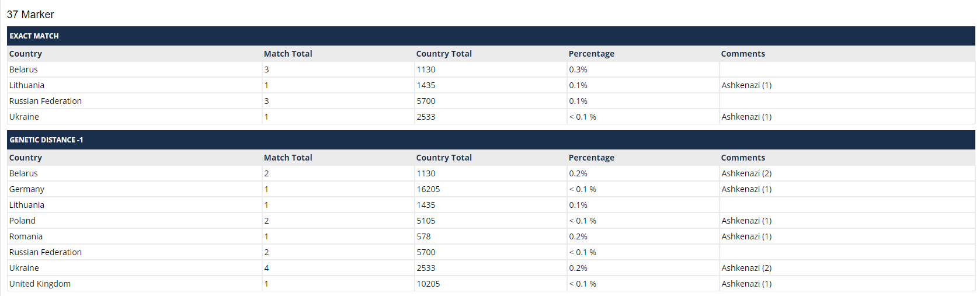Click Romania's country total 578
Image resolution: width=980 pixels, height=296 pixels.
pos(423,236)
